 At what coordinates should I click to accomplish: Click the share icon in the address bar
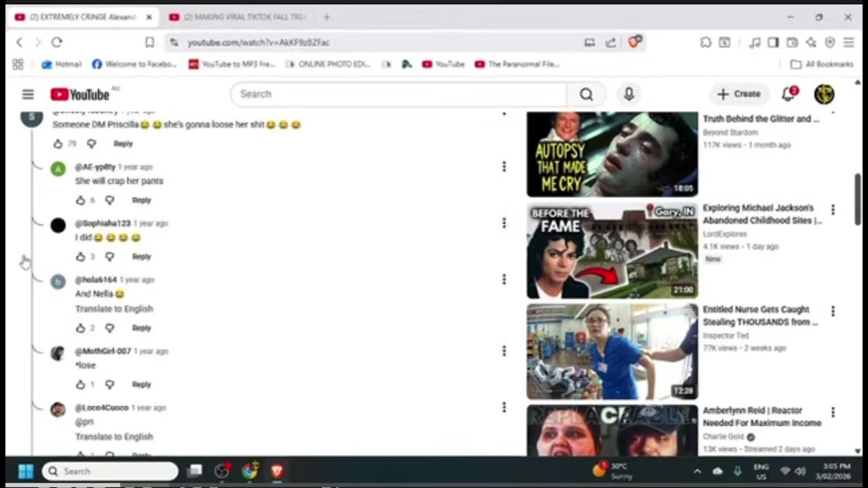(x=611, y=42)
